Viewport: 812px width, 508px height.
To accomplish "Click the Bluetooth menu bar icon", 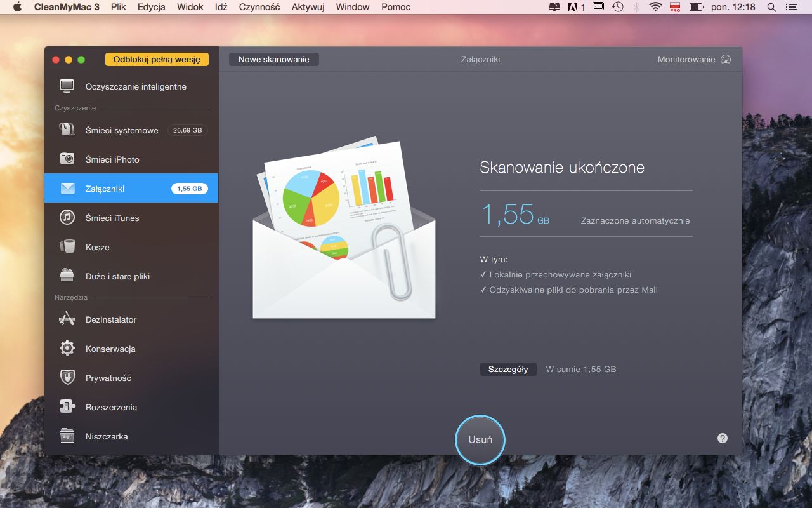I will (x=636, y=7).
